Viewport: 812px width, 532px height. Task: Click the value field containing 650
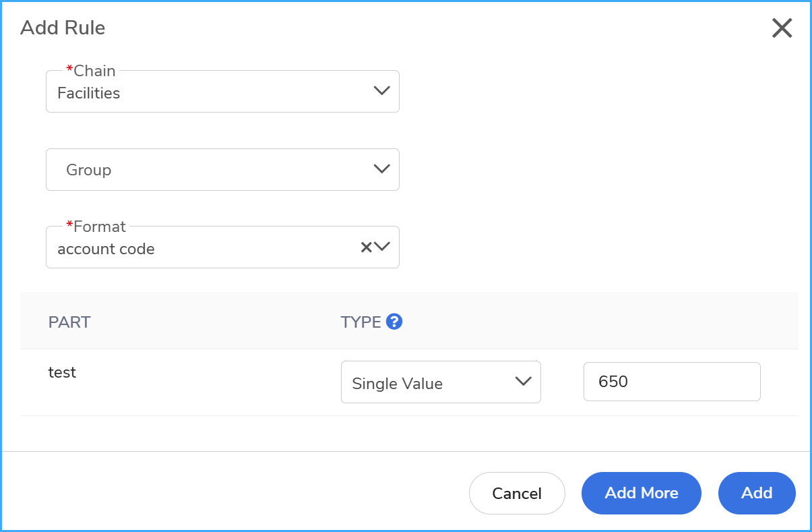tap(671, 382)
